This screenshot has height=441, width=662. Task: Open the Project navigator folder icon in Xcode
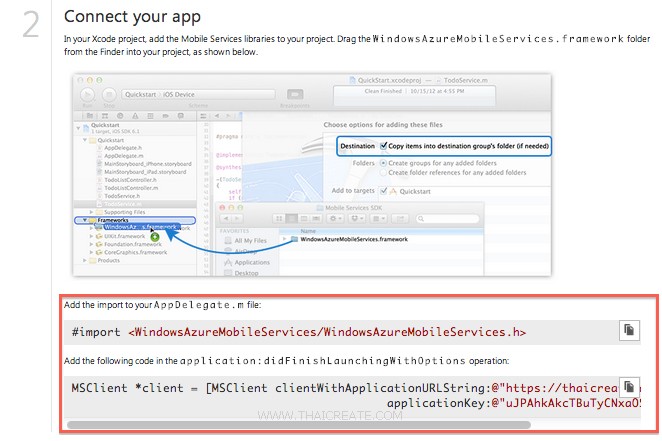[x=90, y=116]
